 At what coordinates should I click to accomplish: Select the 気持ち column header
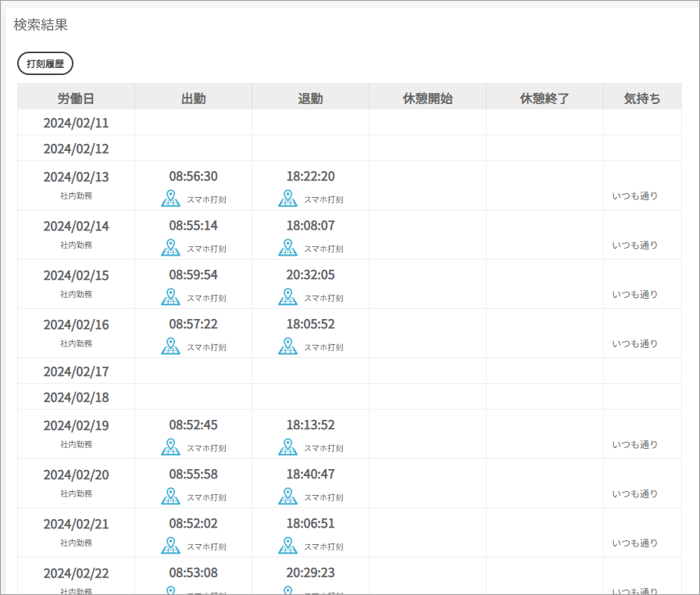coord(642,99)
